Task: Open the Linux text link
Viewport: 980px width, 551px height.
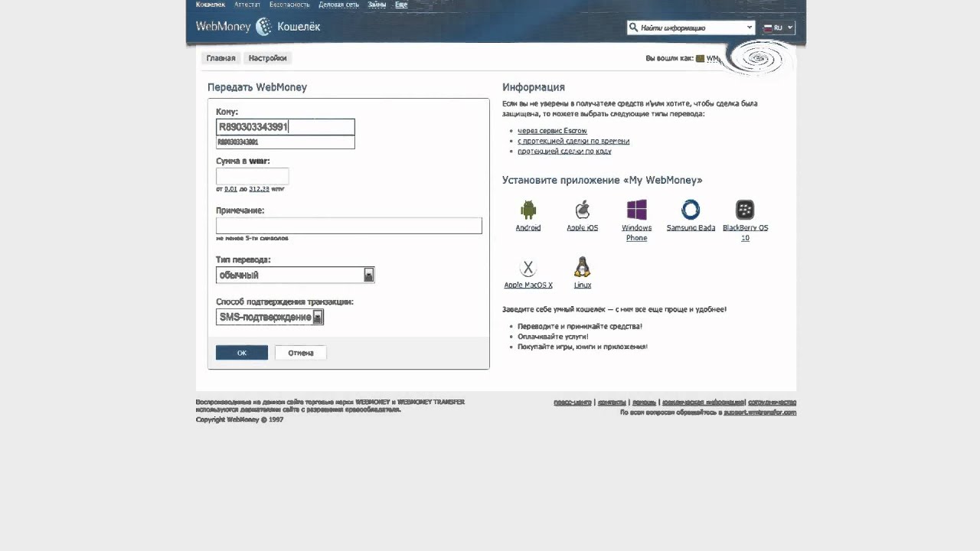Action: click(x=583, y=285)
